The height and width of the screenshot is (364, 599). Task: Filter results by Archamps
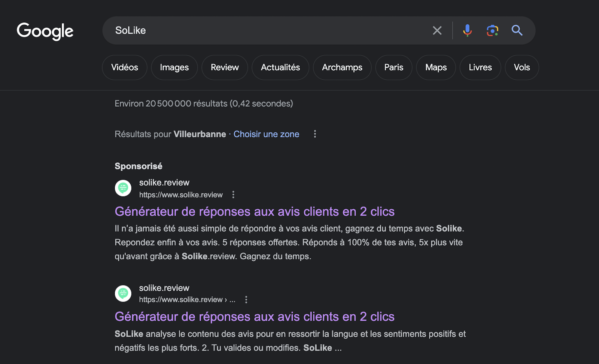tap(342, 67)
